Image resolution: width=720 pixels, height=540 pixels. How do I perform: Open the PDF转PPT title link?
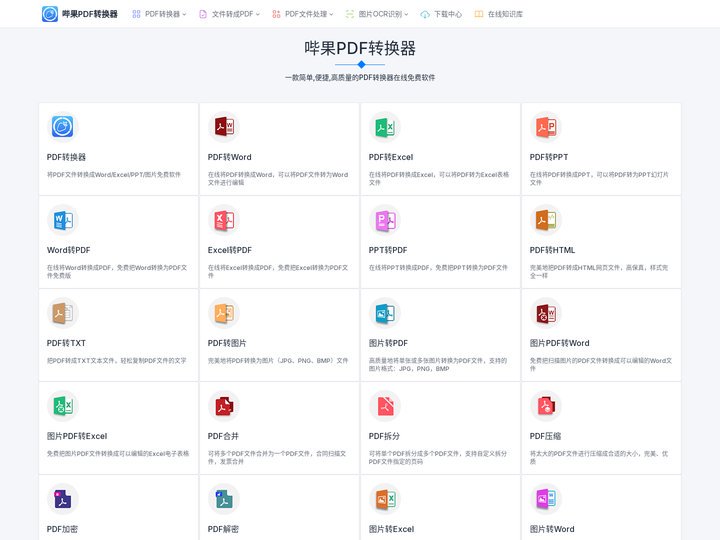pos(549,157)
